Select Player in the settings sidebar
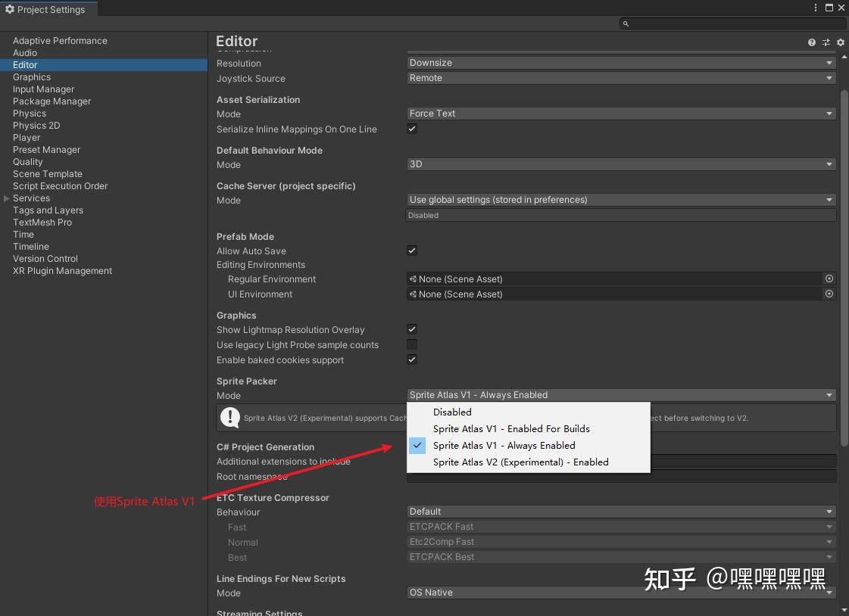849x616 pixels. pyautogui.click(x=27, y=137)
